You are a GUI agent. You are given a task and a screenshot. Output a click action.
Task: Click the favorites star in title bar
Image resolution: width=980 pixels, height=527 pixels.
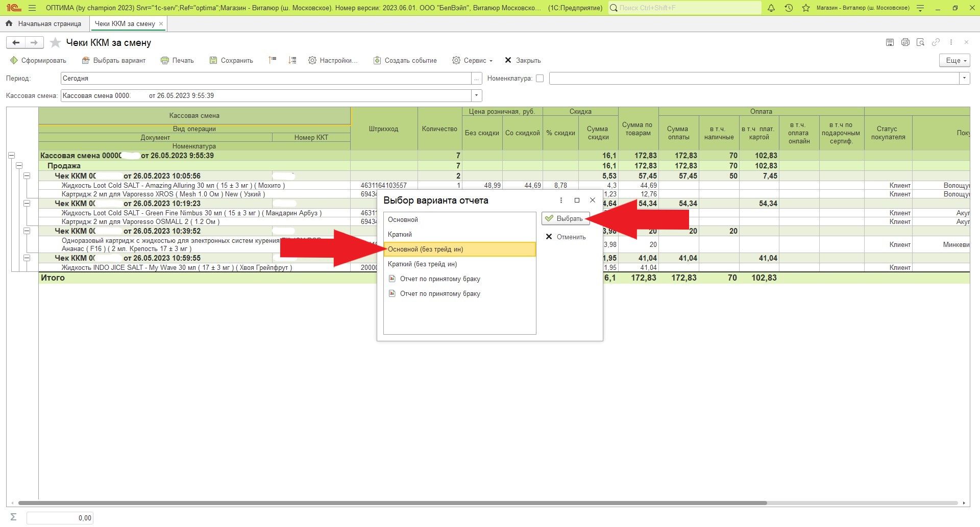coord(806,8)
